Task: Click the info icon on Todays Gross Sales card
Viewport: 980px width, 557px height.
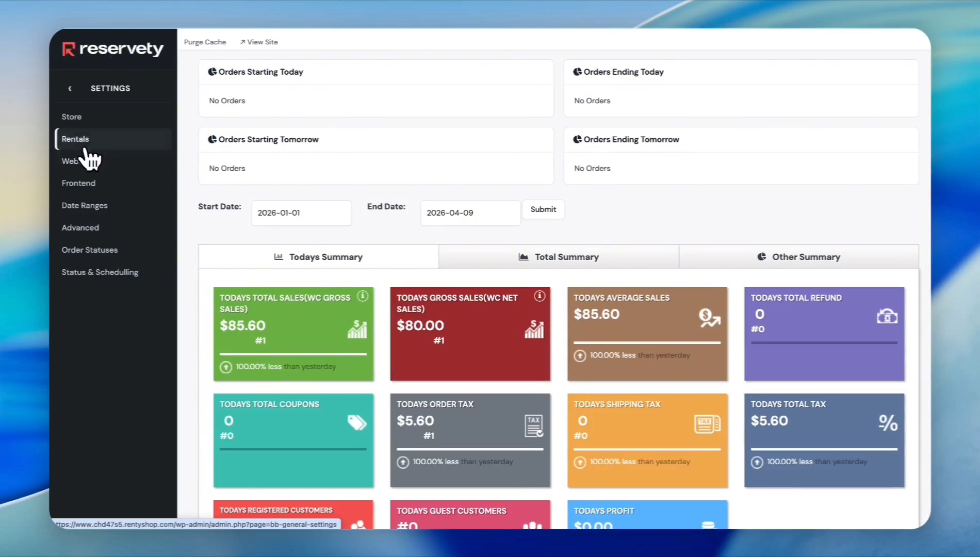Action: pyautogui.click(x=540, y=296)
